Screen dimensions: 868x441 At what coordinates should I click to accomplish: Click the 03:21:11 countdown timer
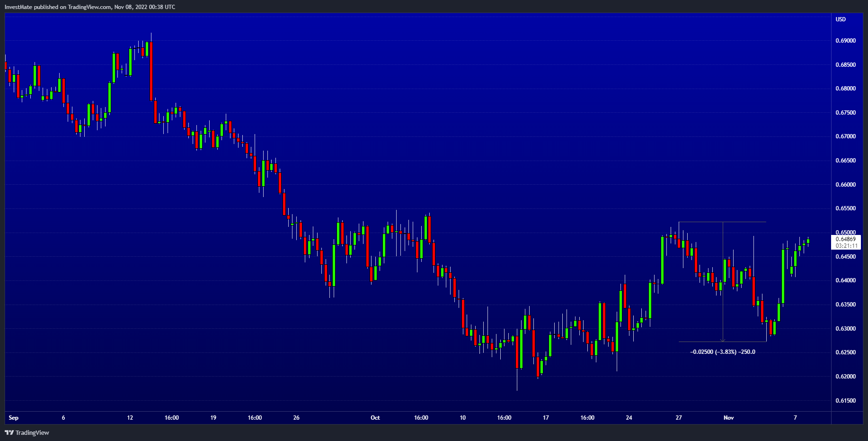(x=846, y=246)
